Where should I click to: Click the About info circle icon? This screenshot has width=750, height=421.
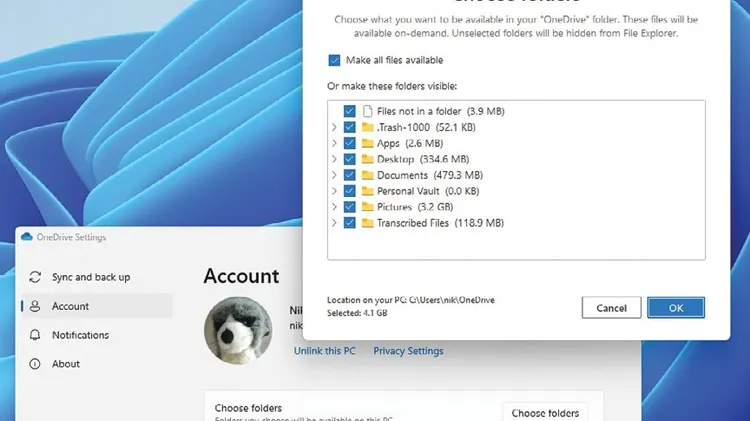[x=35, y=364]
